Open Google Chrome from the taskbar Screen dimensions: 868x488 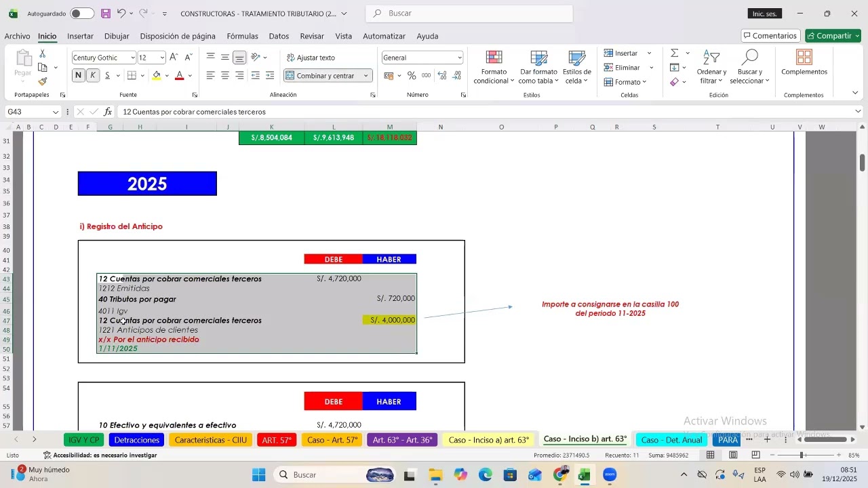click(x=560, y=475)
